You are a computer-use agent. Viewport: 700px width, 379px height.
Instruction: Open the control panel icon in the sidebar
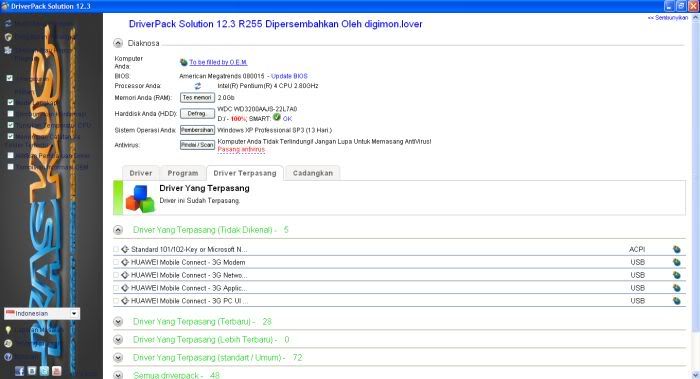pyautogui.click(x=8, y=50)
